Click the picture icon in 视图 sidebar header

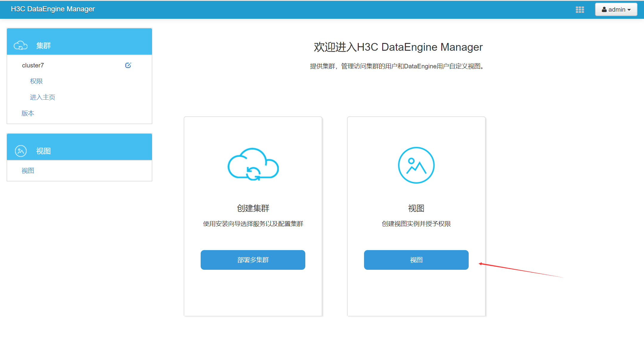(21, 151)
